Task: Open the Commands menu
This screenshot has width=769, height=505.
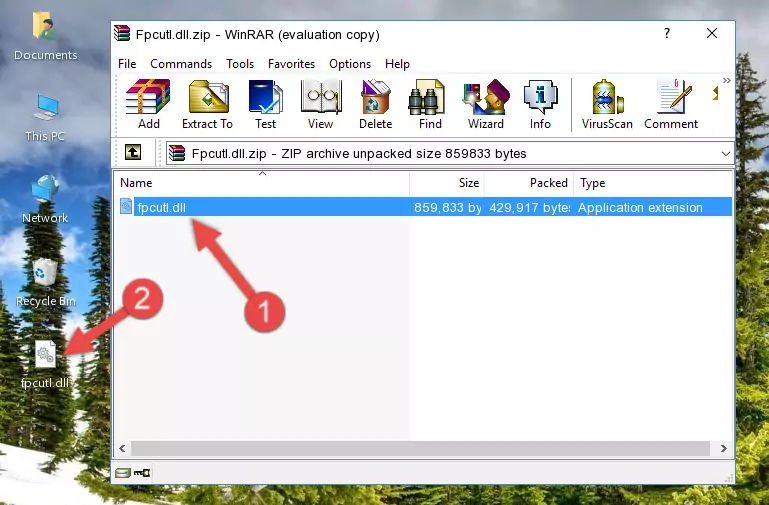Action: coord(181,64)
